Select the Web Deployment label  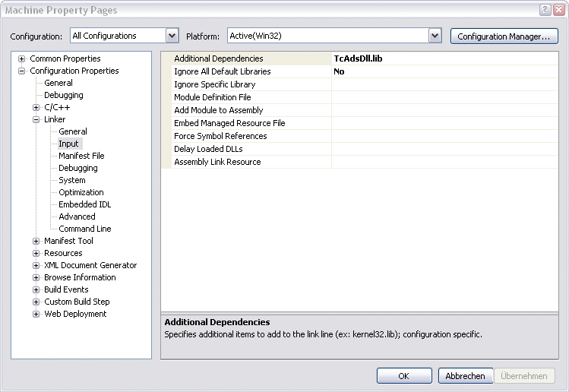pos(75,314)
